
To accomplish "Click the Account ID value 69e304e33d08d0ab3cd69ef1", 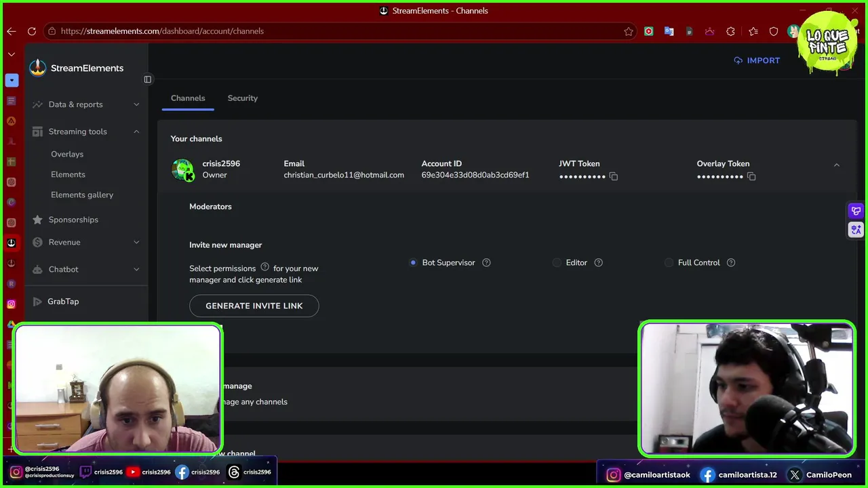I will click(x=475, y=175).
